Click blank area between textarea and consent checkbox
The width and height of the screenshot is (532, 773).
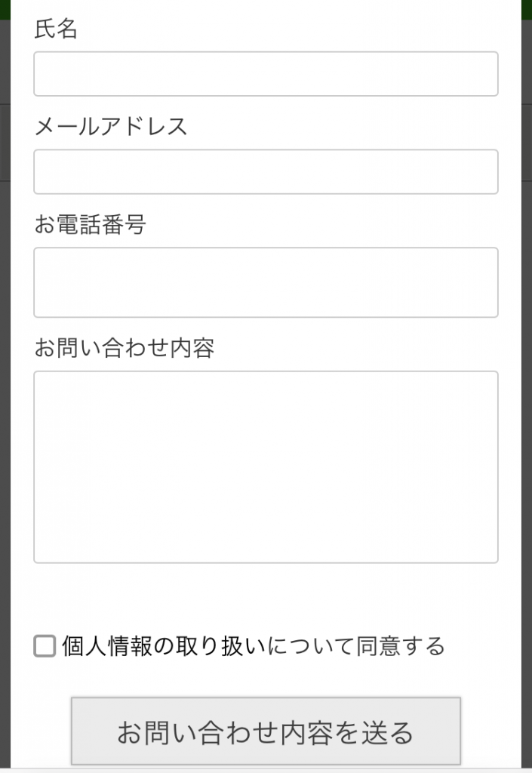click(266, 596)
